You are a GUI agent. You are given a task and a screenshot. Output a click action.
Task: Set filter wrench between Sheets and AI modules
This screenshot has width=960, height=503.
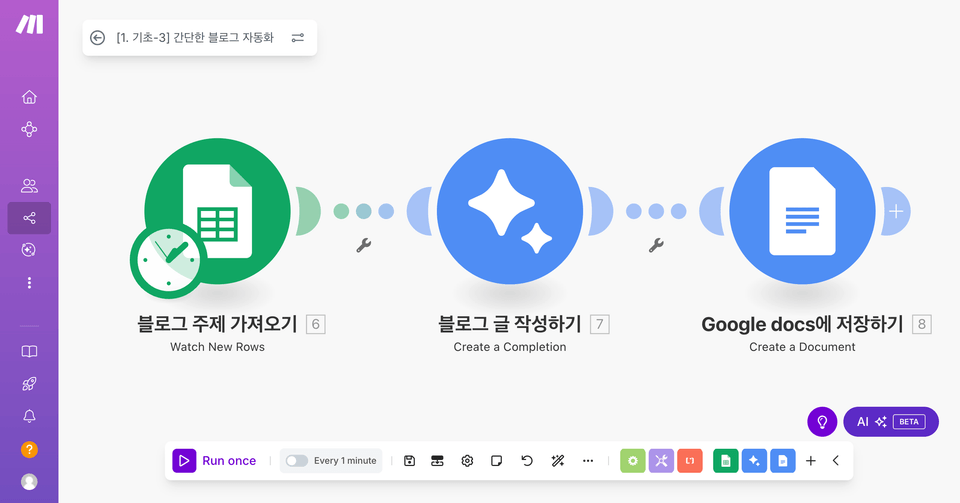tap(364, 245)
